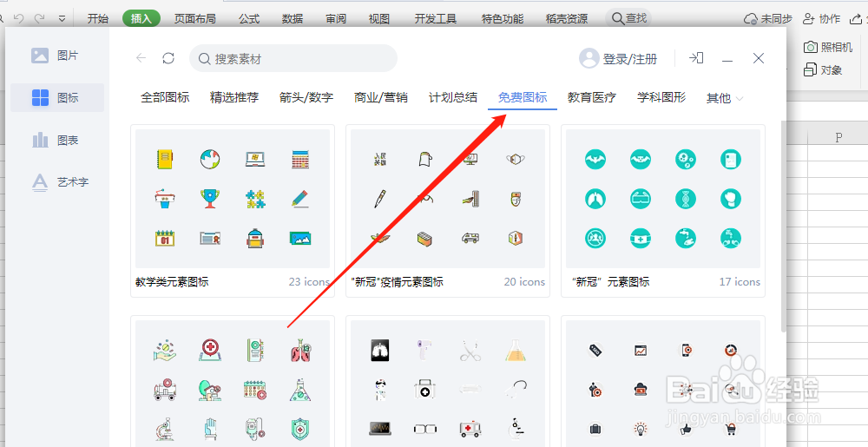Click the 照相机 camera tool

pos(827,47)
